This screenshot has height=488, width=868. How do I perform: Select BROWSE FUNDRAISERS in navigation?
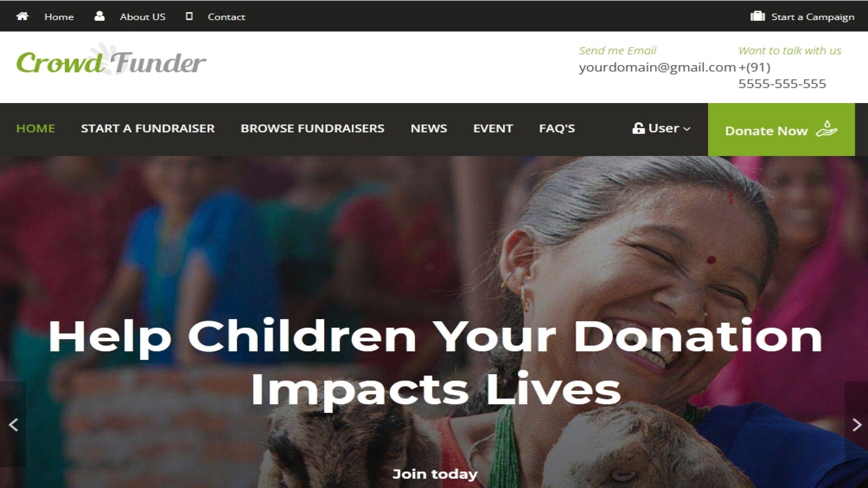click(x=312, y=129)
